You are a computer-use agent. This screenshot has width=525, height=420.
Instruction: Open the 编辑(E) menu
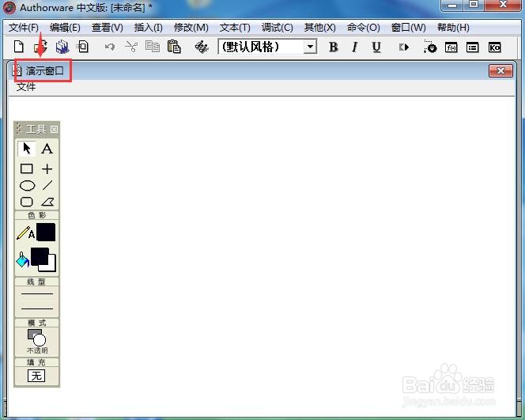tap(65, 28)
